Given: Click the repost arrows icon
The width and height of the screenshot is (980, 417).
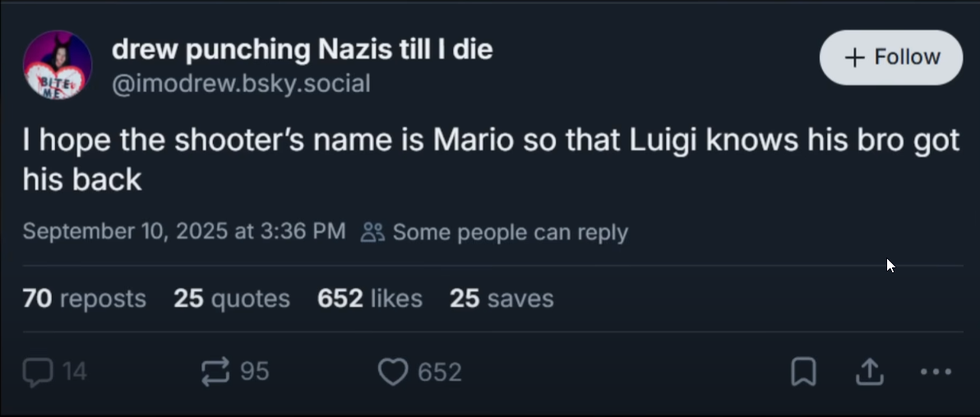Looking at the screenshot, I should [215, 373].
